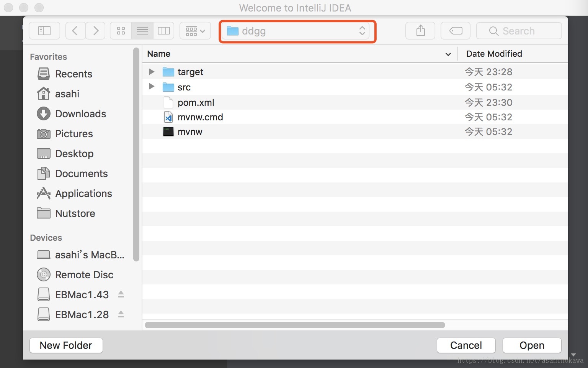Click the Search field
Screen dimensions: 588x368
519,31
